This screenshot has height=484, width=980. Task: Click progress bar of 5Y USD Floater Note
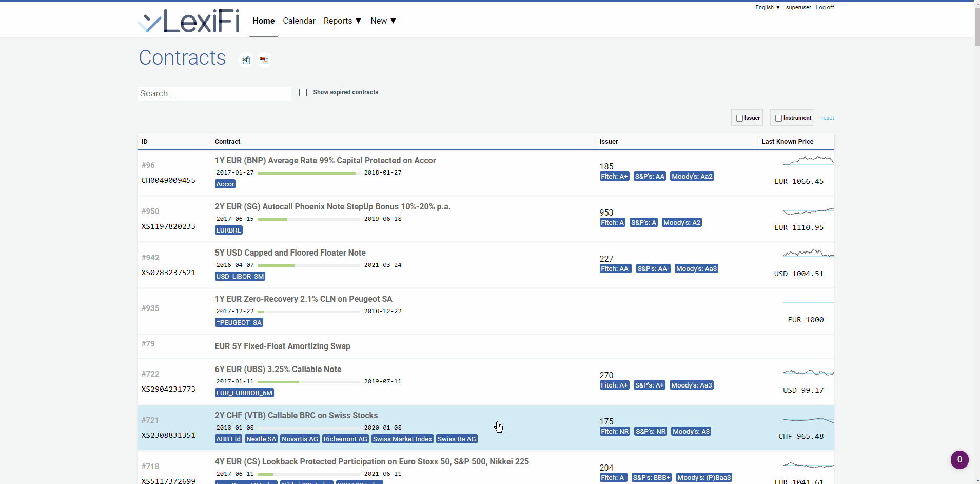[308, 265]
